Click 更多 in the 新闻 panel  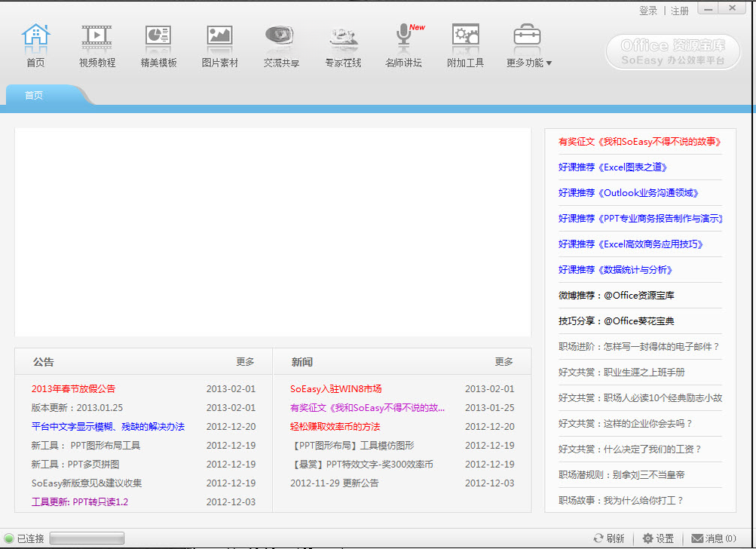503,362
